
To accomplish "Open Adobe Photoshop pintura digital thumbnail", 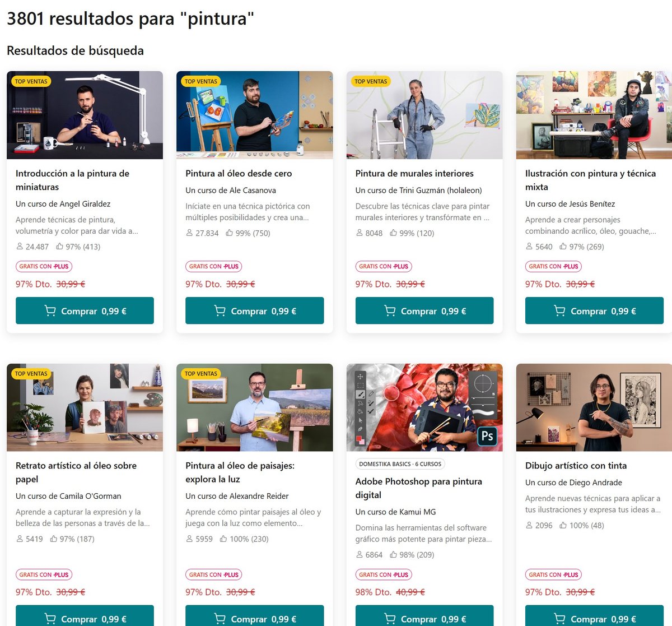I will coord(424,407).
